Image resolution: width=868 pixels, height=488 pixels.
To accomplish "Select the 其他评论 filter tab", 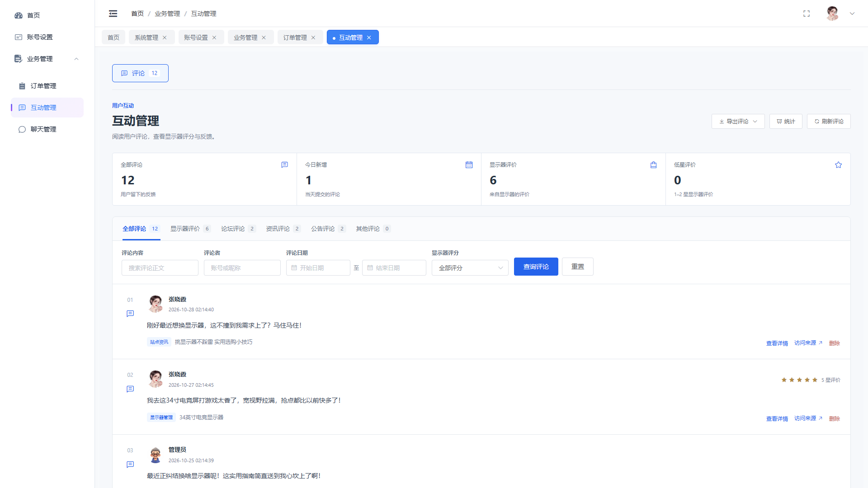I will coord(373,229).
